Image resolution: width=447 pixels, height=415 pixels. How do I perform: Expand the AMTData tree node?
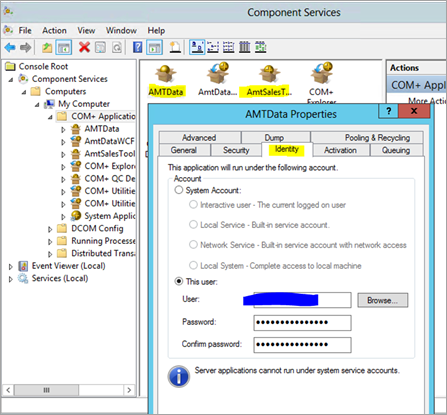[x=63, y=129]
